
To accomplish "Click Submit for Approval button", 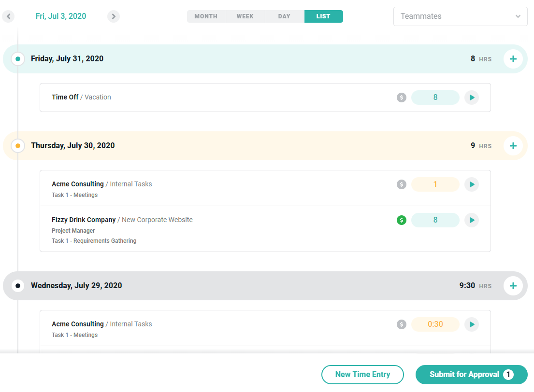I will (471, 375).
